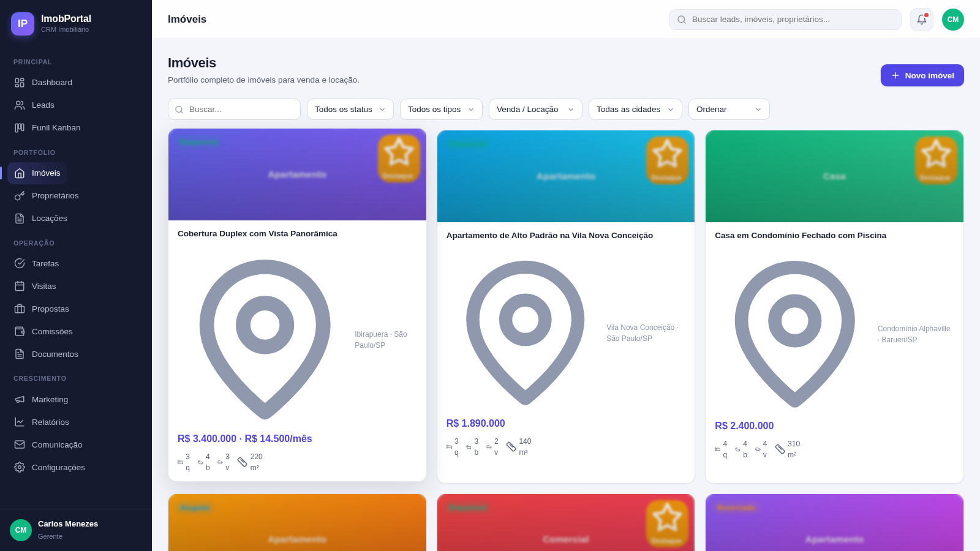Click the Buscar property filter field

pyautogui.click(x=234, y=110)
